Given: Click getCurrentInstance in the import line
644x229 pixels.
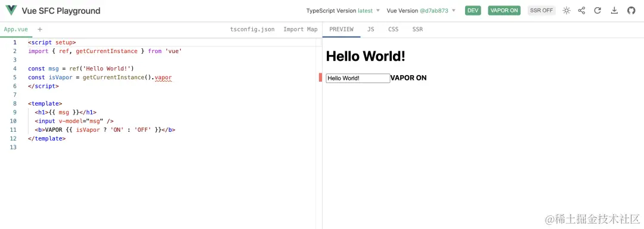Looking at the screenshot, I should pos(106,51).
